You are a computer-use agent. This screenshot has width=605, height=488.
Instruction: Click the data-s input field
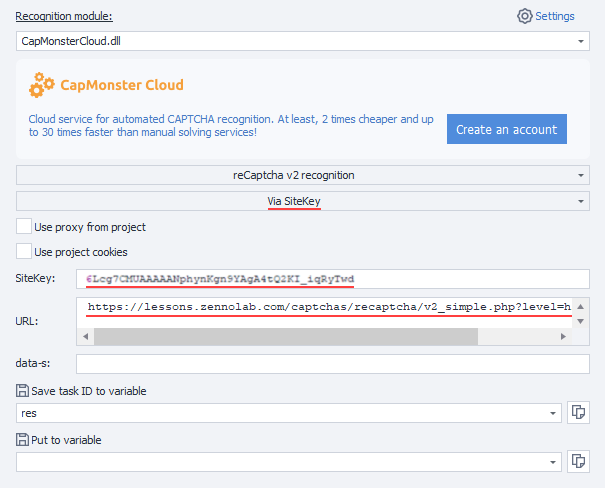332,365
